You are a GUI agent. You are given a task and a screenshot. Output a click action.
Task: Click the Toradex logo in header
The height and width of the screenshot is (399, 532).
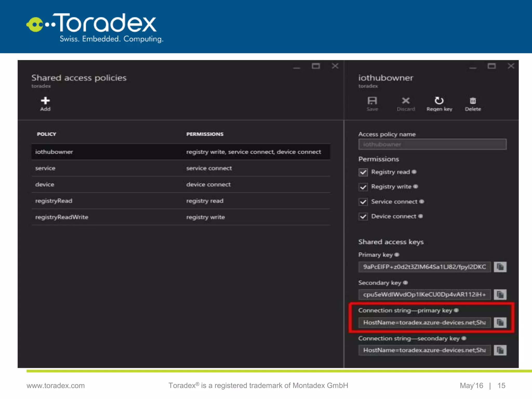[95, 28]
